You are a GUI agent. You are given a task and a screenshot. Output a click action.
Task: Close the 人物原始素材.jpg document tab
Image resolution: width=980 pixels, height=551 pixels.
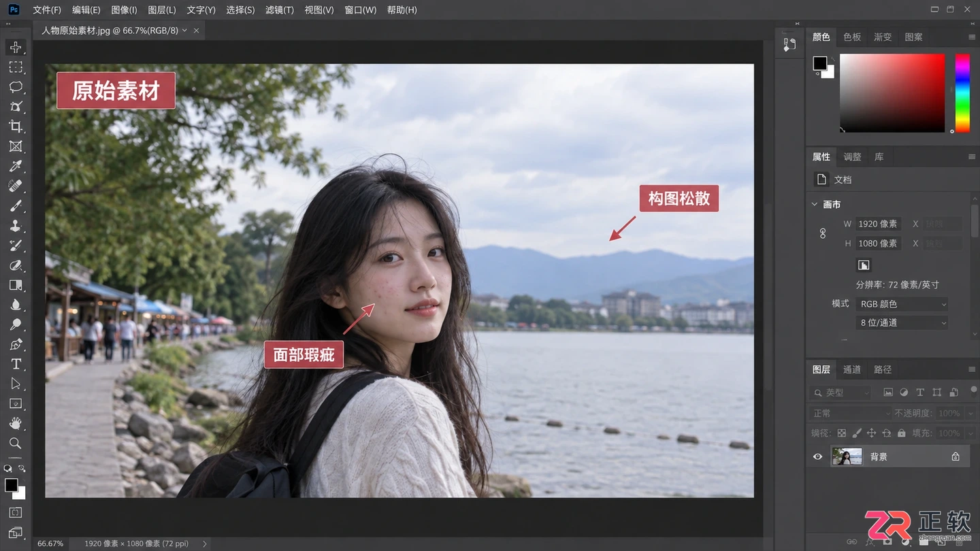click(x=197, y=31)
